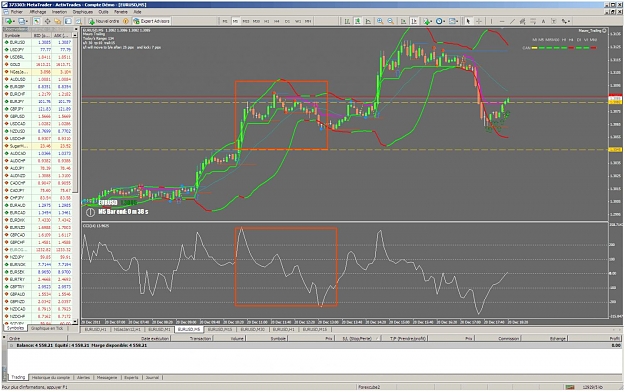Click the Symbole column header in Market Watch
Image resolution: width=625 pixels, height=392 pixels.
pyautogui.click(x=18, y=35)
